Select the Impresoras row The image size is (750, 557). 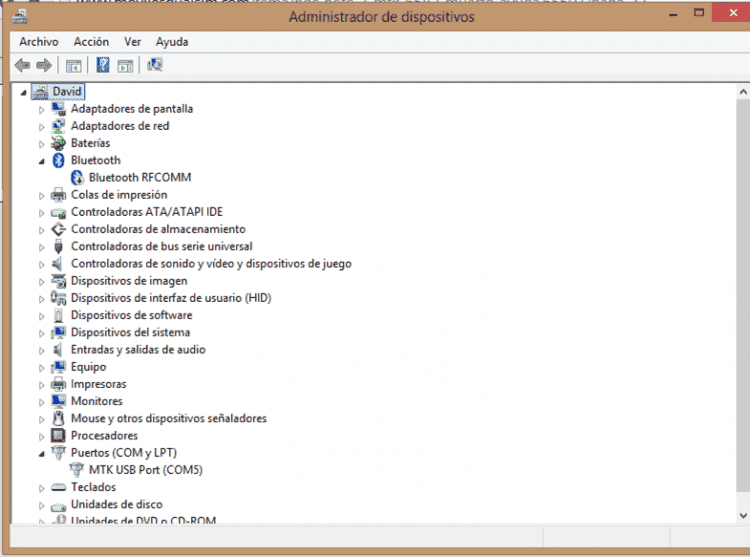(99, 384)
